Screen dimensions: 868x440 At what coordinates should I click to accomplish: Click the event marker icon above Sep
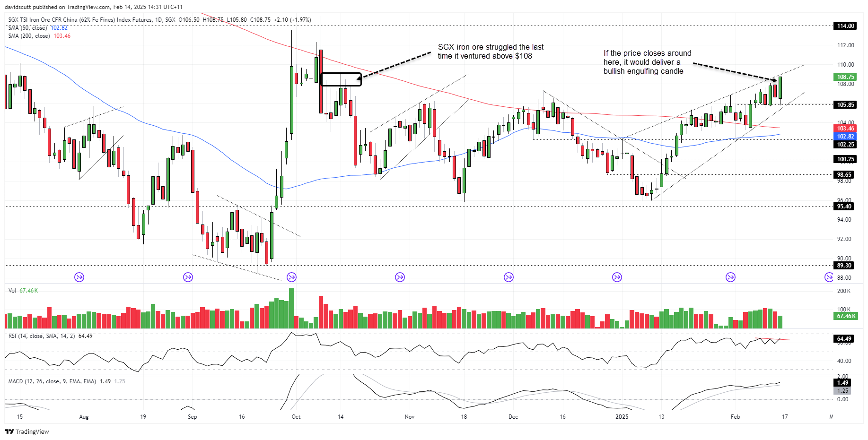click(x=188, y=277)
